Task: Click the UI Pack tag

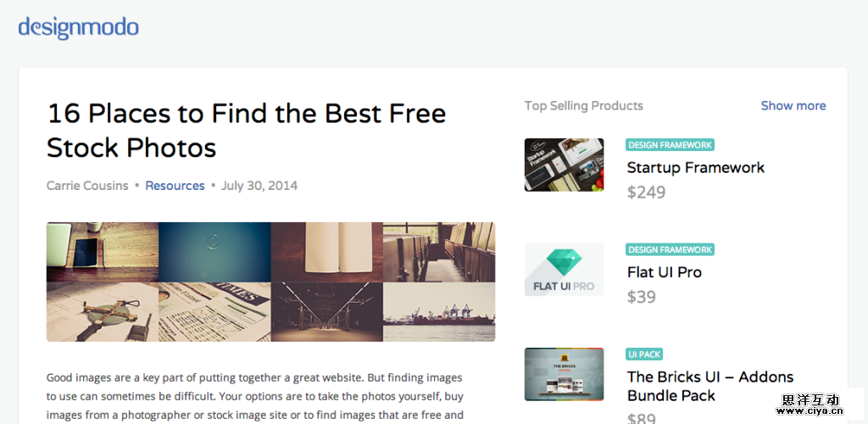Action: pyautogui.click(x=644, y=354)
